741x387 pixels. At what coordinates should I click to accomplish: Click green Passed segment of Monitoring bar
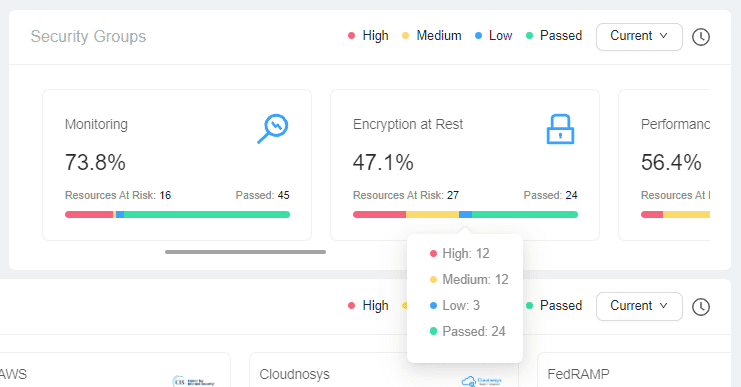point(207,215)
